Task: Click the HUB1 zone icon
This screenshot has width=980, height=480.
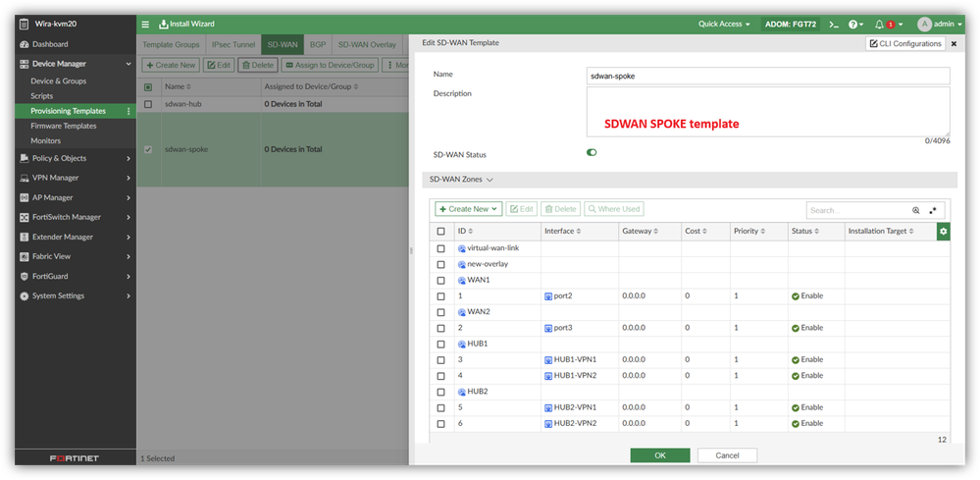Action: (462, 345)
